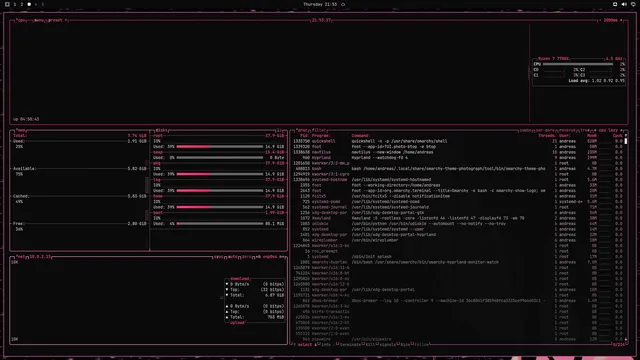The height and width of the screenshot is (360, 640).
Task: Click the CPU total usage meter
Action: pyautogui.click(x=578, y=64)
